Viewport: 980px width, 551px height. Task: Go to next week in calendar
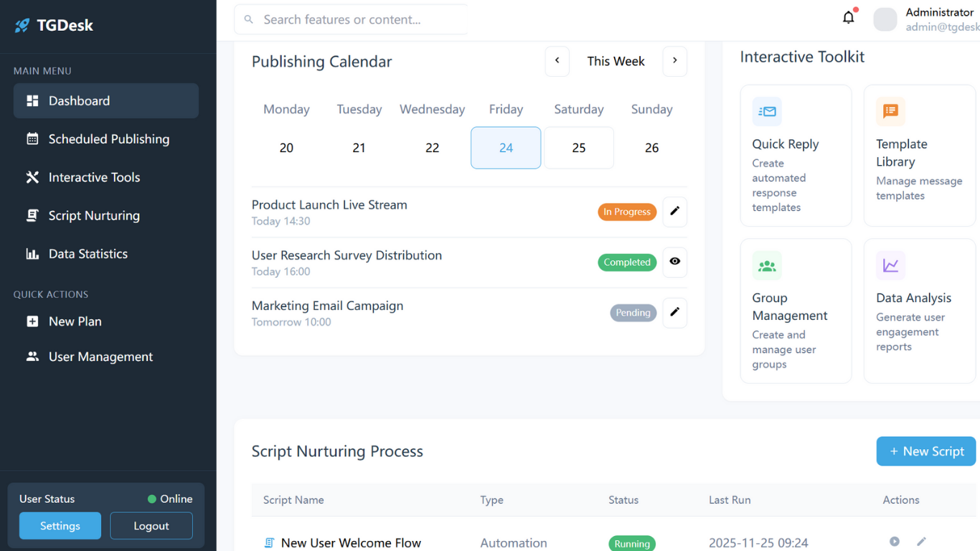(x=674, y=61)
